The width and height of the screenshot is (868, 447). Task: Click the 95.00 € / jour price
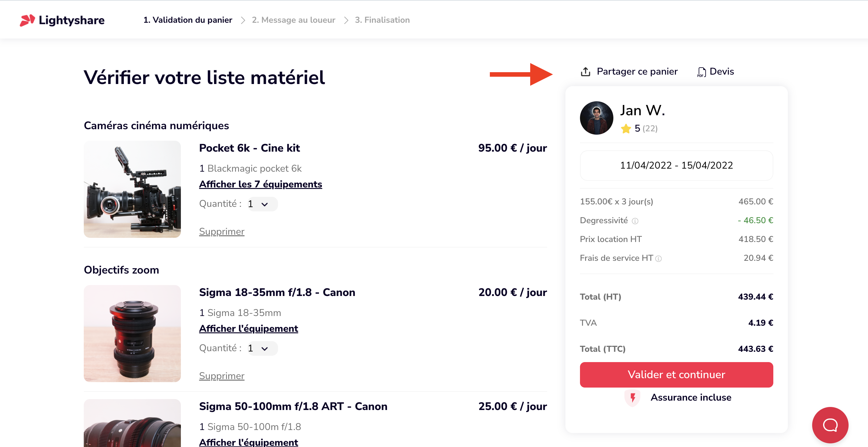click(x=512, y=148)
